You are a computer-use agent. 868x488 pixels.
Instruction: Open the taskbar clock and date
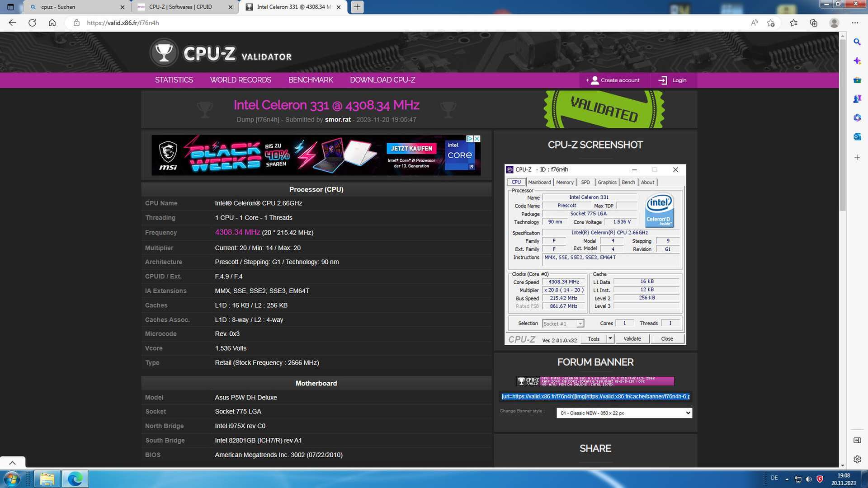(843, 479)
